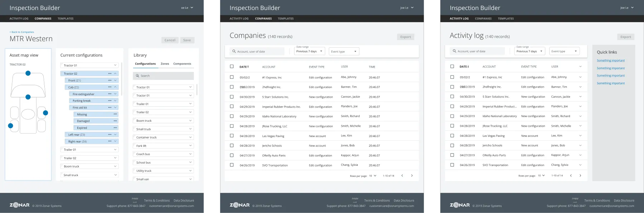Image resolution: width=644 pixels, height=213 pixels.
Task: Open COMPANIES in the Activity log window nav
Action: (483, 19)
